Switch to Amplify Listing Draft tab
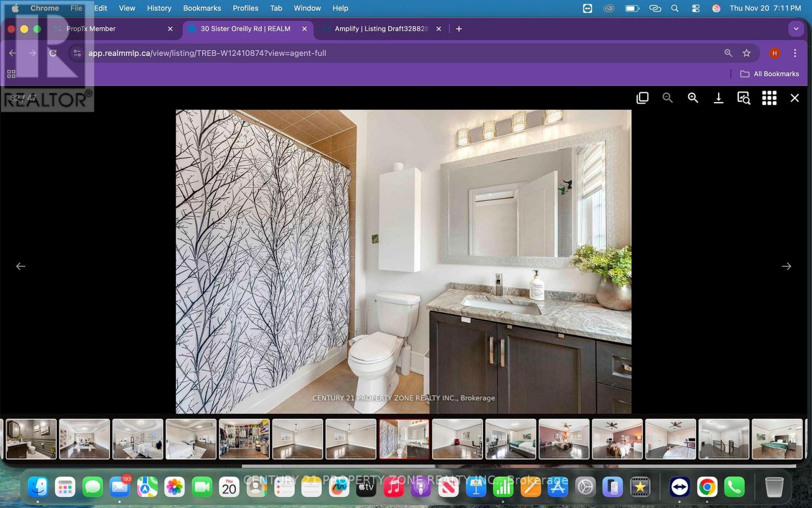This screenshot has height=508, width=812. tap(381, 29)
